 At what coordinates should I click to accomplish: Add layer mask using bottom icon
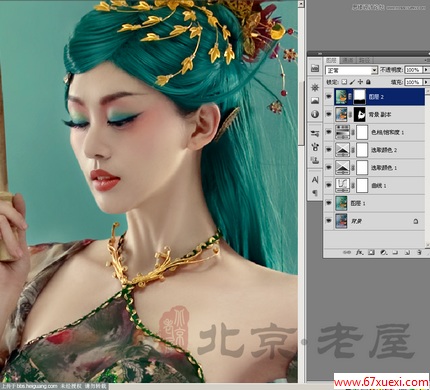click(x=371, y=253)
